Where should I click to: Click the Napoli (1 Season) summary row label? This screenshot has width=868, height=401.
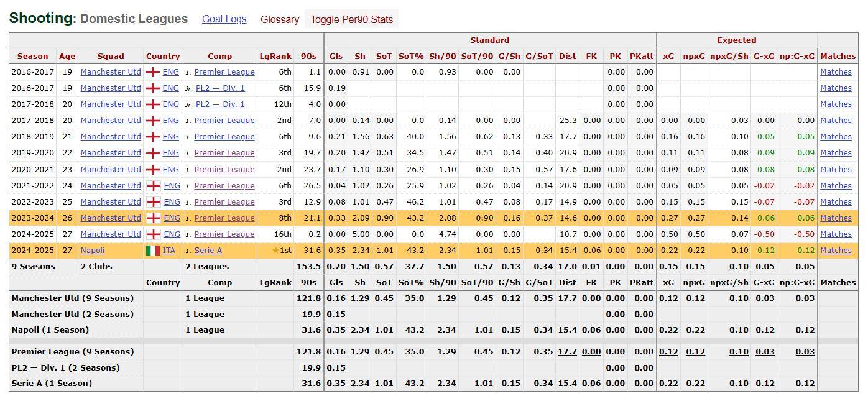[x=50, y=330]
